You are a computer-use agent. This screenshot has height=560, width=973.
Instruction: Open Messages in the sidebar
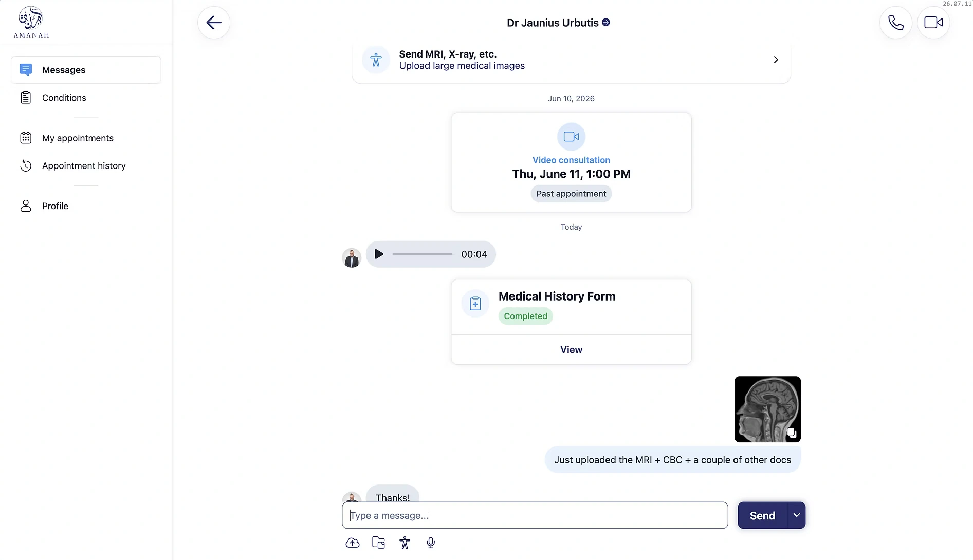tap(86, 70)
